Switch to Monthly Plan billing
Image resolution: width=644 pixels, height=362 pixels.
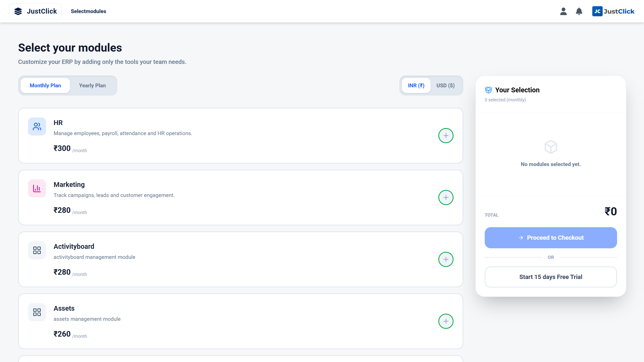(45, 86)
